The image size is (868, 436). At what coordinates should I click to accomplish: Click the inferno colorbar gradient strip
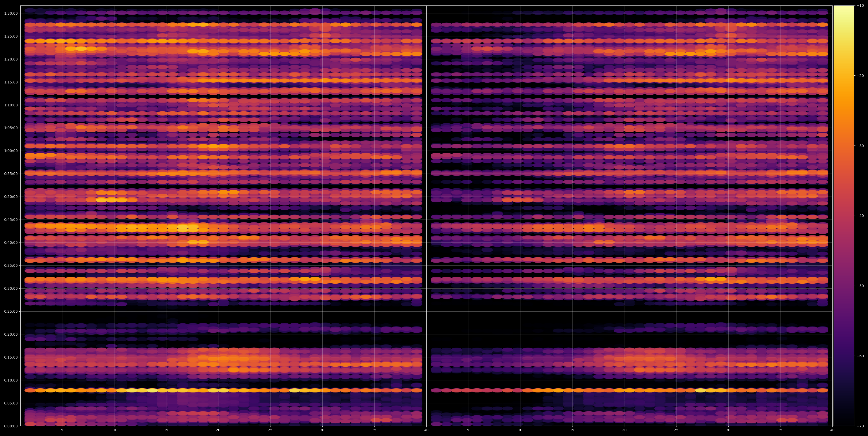(x=844, y=216)
